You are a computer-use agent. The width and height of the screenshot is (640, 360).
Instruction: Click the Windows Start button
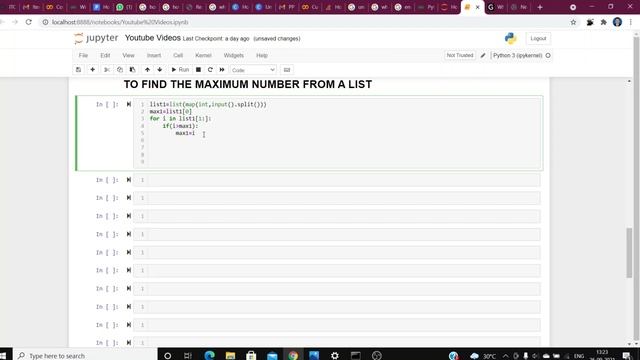[4, 355]
